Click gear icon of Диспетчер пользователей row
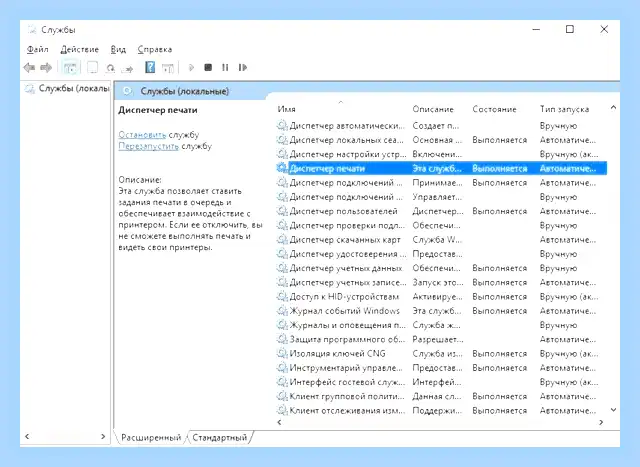Image resolution: width=640 pixels, height=467 pixels. (x=282, y=211)
